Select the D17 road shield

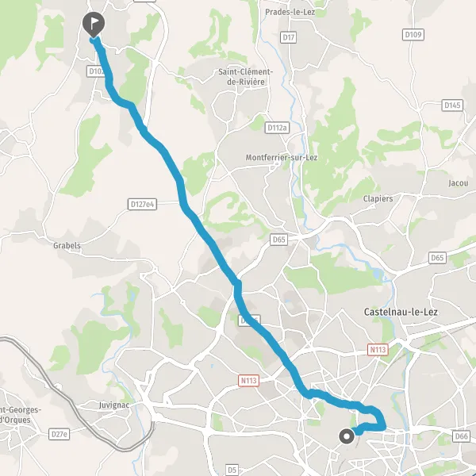coord(288,37)
